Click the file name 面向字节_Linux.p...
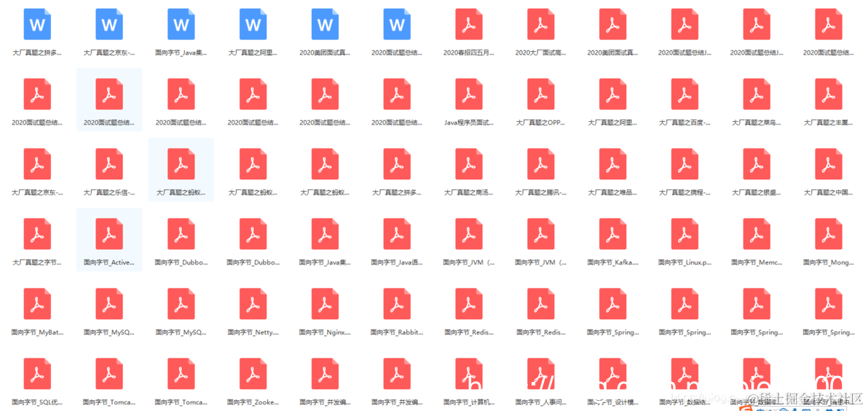Image resolution: width=868 pixels, height=411 pixels. click(x=684, y=262)
